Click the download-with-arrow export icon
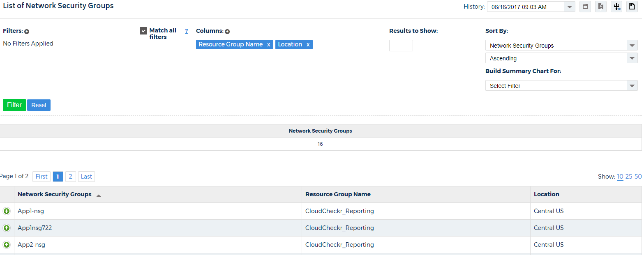Screen dimensions: 644x255 click(x=616, y=7)
